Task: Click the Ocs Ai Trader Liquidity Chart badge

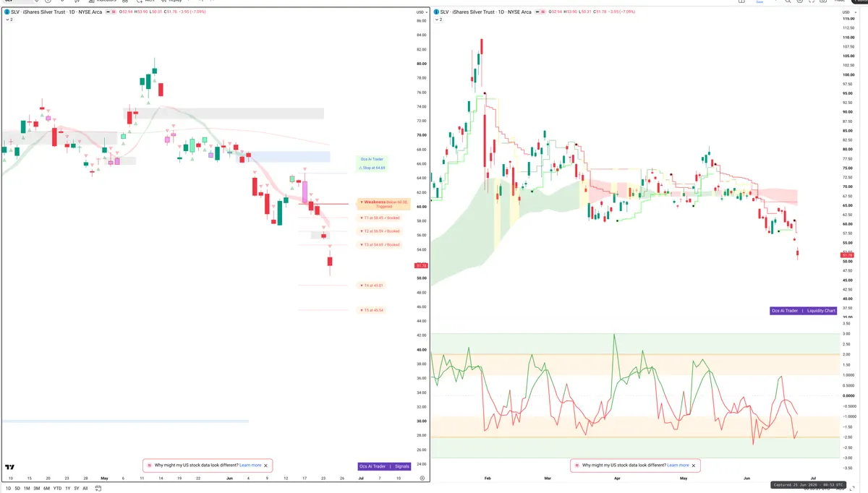Action: [804, 311]
